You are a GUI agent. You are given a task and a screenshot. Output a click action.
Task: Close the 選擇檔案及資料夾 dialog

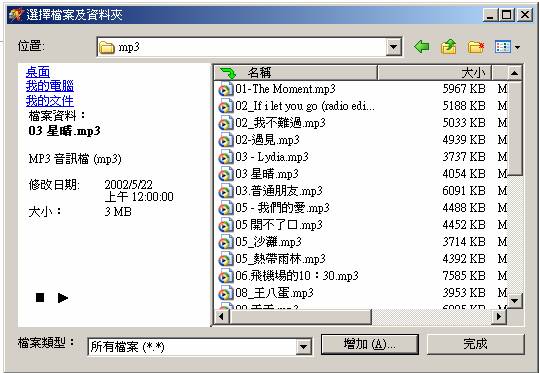525,15
